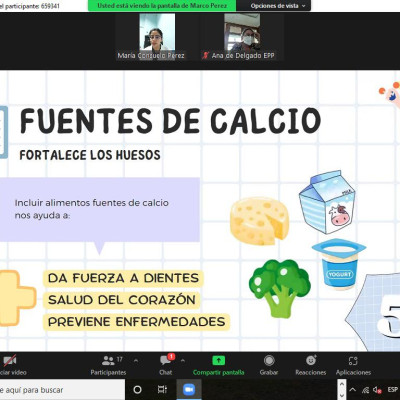The width and height of the screenshot is (400, 400).
Task: Expand the arrow next to Chat
Action: (182, 360)
